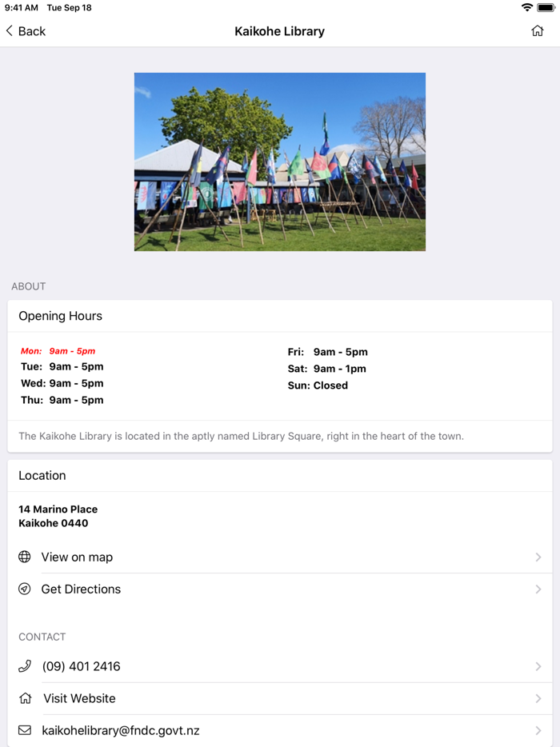Tap the battery indicator in status bar
Viewport: 560px width, 747px height.
[x=546, y=7]
